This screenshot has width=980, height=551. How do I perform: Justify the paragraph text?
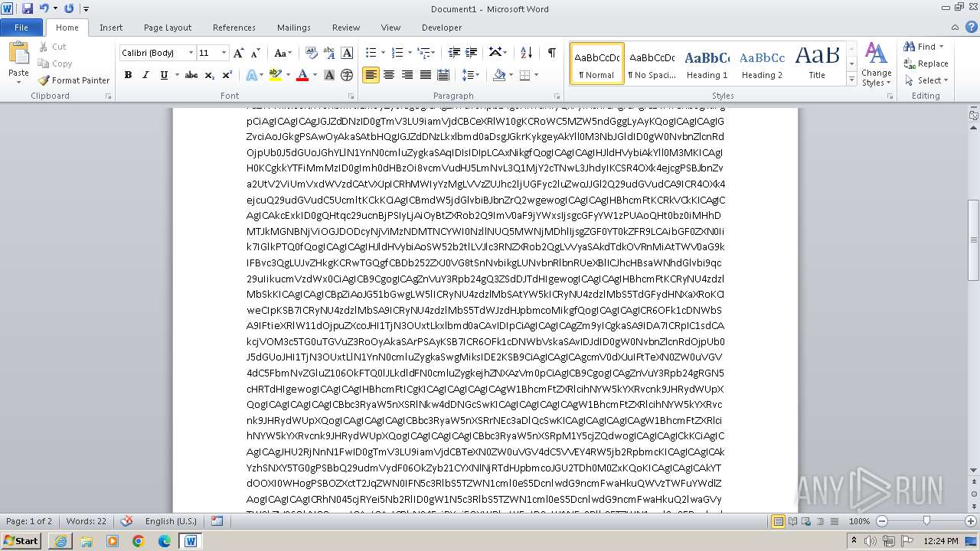(x=425, y=75)
